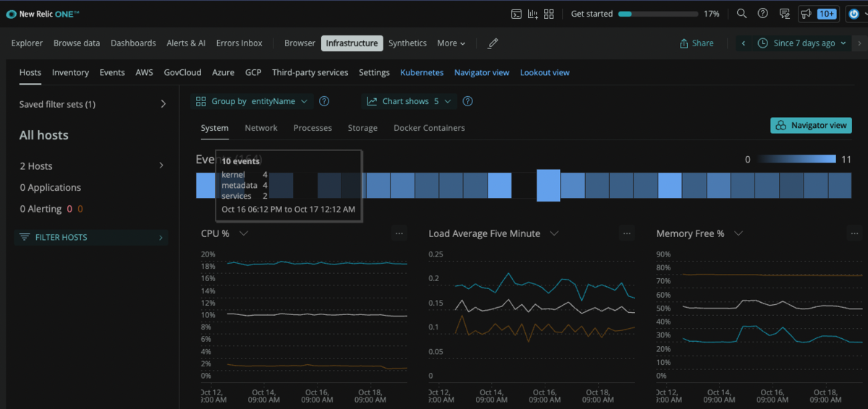Open the Group by entityName dropdown

click(252, 101)
